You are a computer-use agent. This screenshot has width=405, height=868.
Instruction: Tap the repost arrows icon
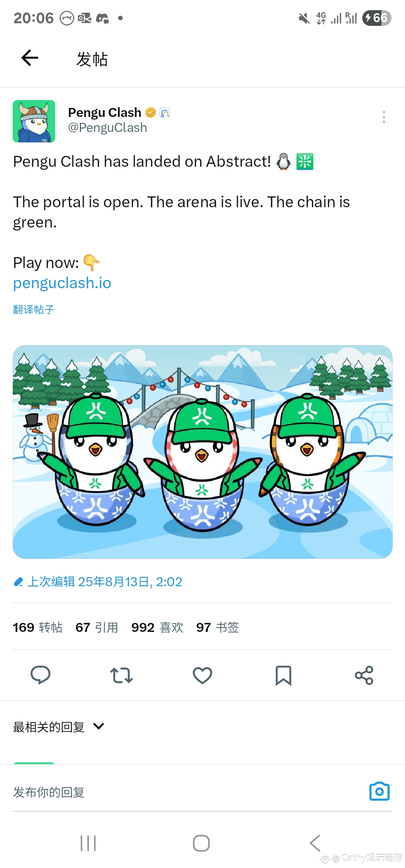pyautogui.click(x=121, y=675)
